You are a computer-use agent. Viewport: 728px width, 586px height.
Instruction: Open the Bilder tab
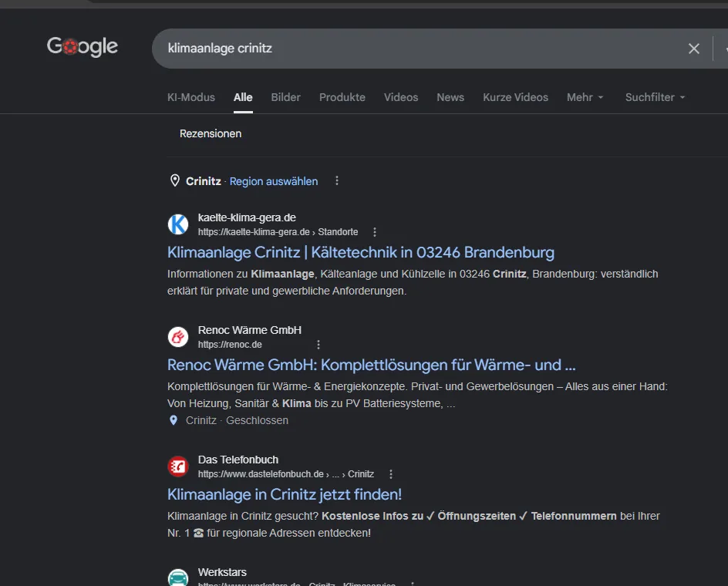285,97
